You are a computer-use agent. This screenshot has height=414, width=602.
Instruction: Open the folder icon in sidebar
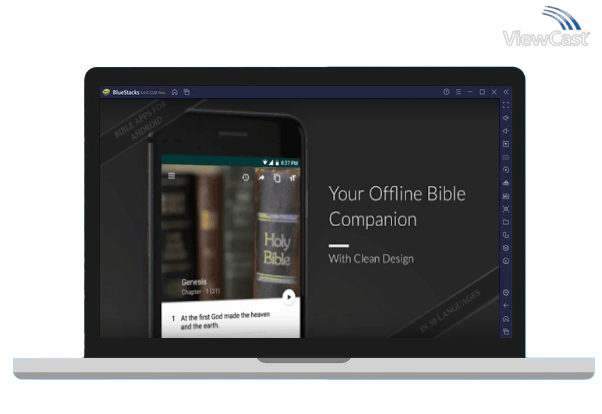(506, 222)
